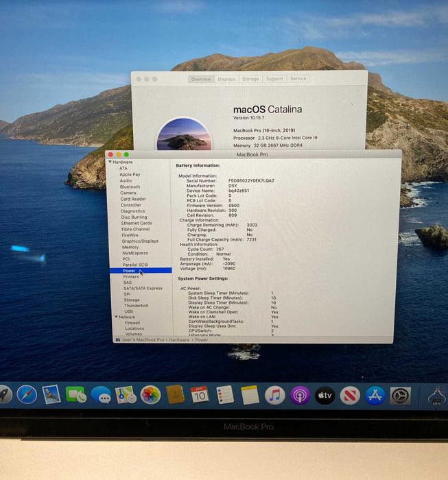Select Firewall under Network
This screenshot has width=448, height=480.
point(132,323)
